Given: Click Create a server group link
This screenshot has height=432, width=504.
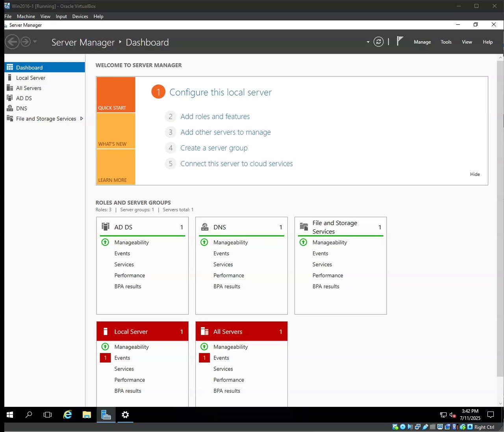Looking at the screenshot, I should pos(214,148).
